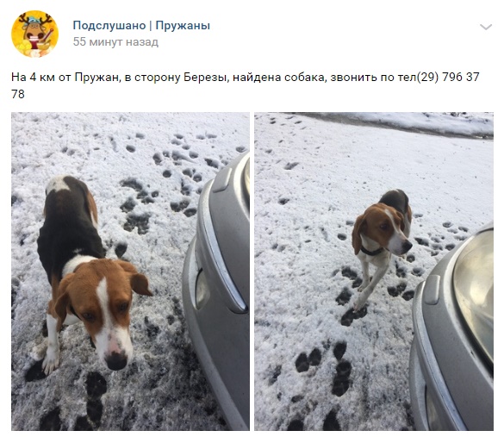Open the right photo of the dog

(374, 271)
